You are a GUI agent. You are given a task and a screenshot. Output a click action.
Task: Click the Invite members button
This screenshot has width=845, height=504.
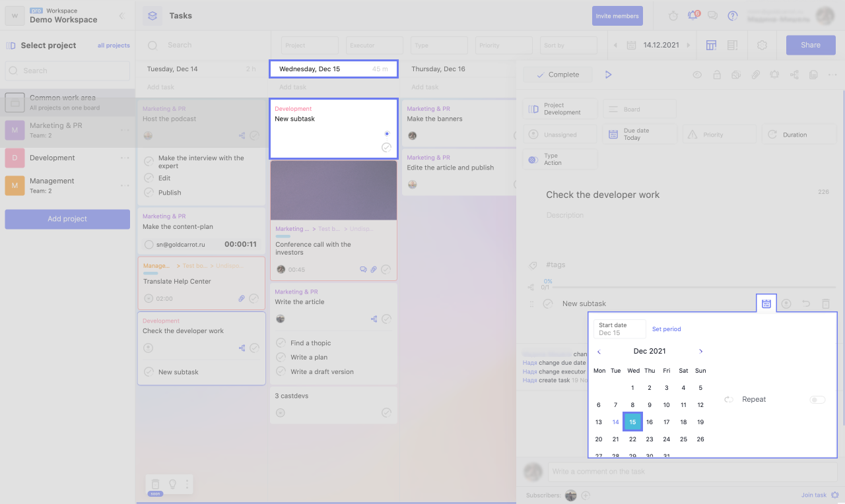(x=617, y=16)
